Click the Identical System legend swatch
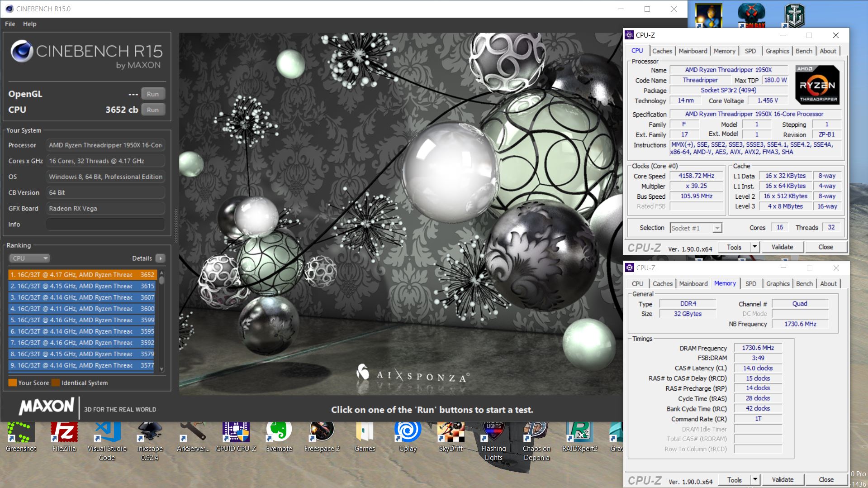Viewport: 868px width, 488px height. click(56, 383)
